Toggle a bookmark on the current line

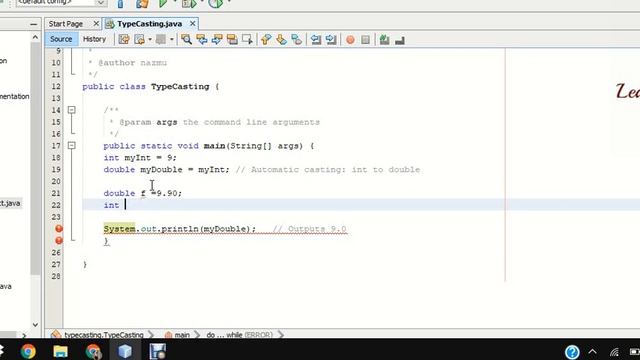click(x=297, y=39)
